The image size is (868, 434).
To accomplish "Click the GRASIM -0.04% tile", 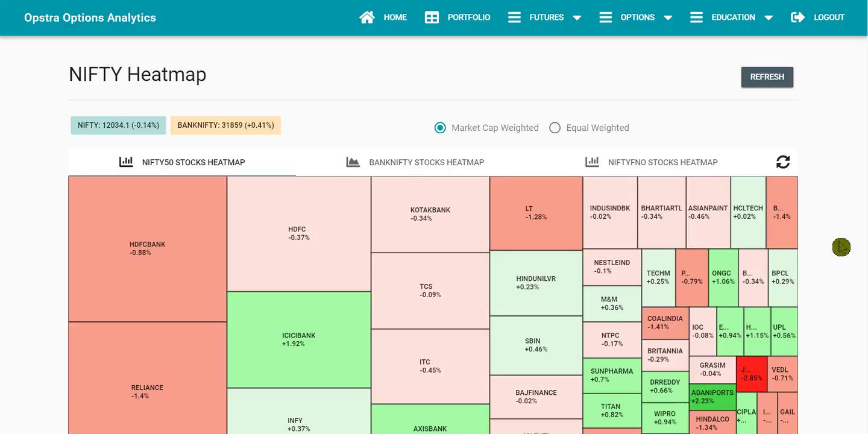I will pyautogui.click(x=712, y=370).
